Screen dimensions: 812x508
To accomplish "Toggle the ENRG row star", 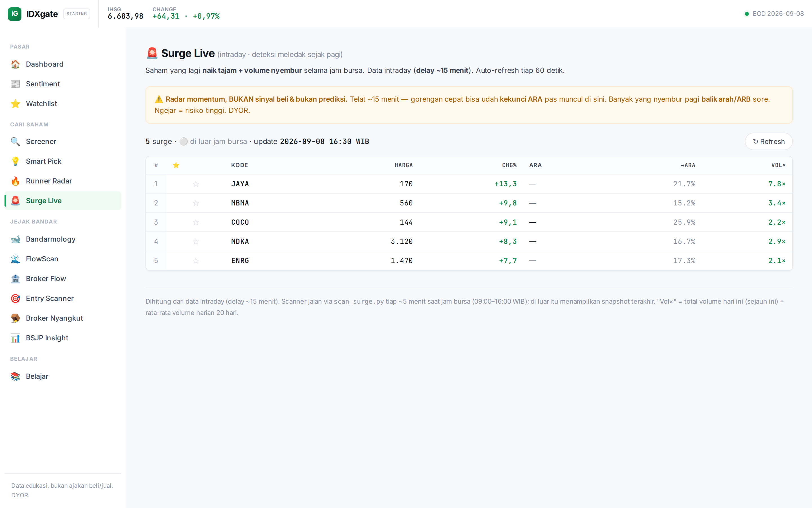I will tap(196, 260).
